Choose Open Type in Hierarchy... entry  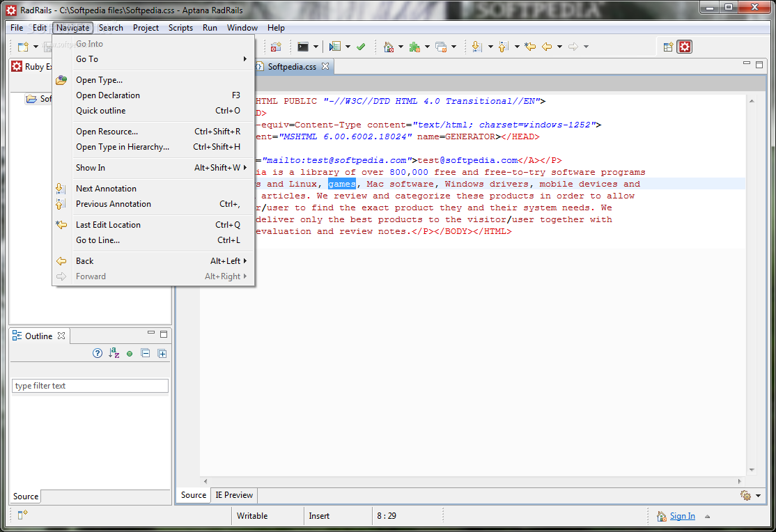[x=153, y=147]
